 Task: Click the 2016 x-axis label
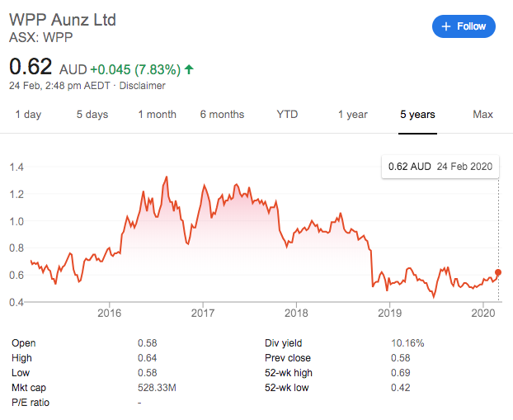pyautogui.click(x=110, y=314)
